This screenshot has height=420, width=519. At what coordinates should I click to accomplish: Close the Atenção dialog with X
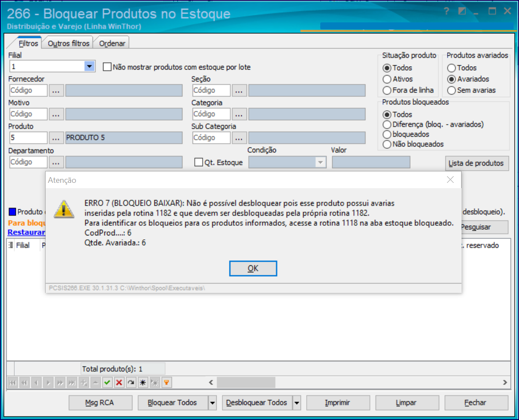[450, 180]
